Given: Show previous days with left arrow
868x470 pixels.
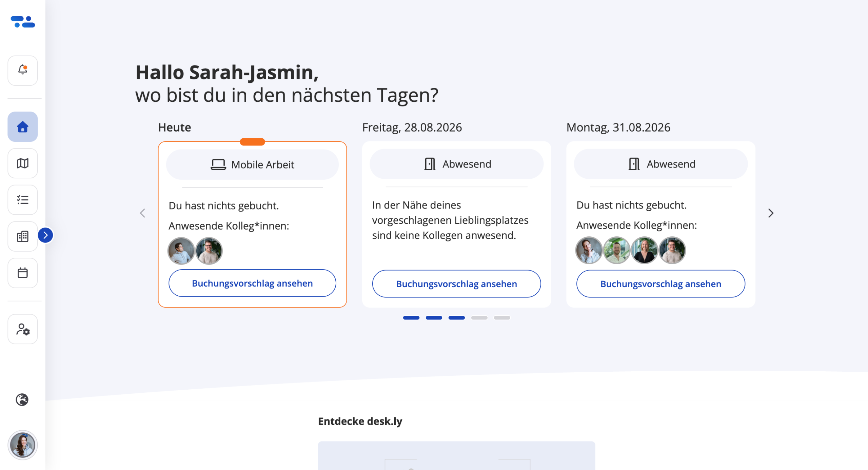Looking at the screenshot, I should [143, 213].
